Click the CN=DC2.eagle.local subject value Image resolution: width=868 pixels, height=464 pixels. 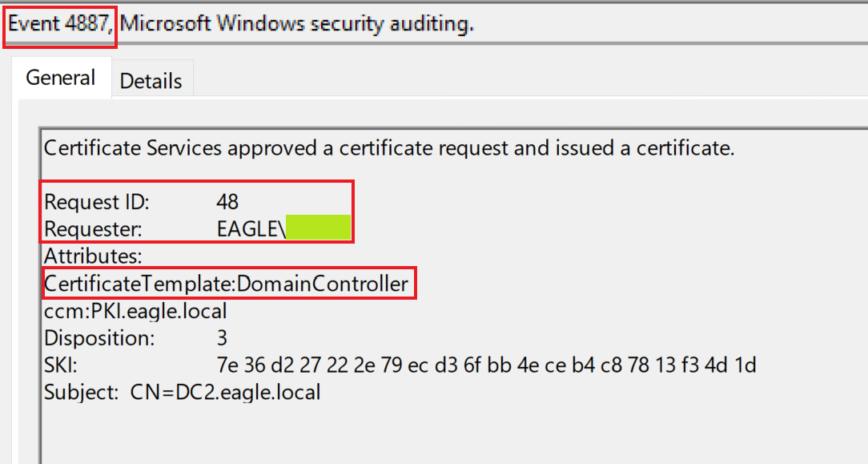click(x=226, y=393)
